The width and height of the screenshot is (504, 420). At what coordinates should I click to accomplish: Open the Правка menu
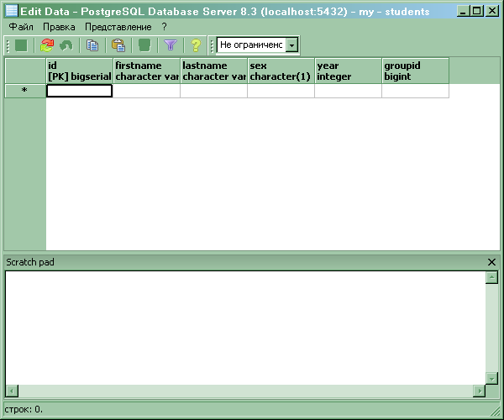tap(59, 27)
